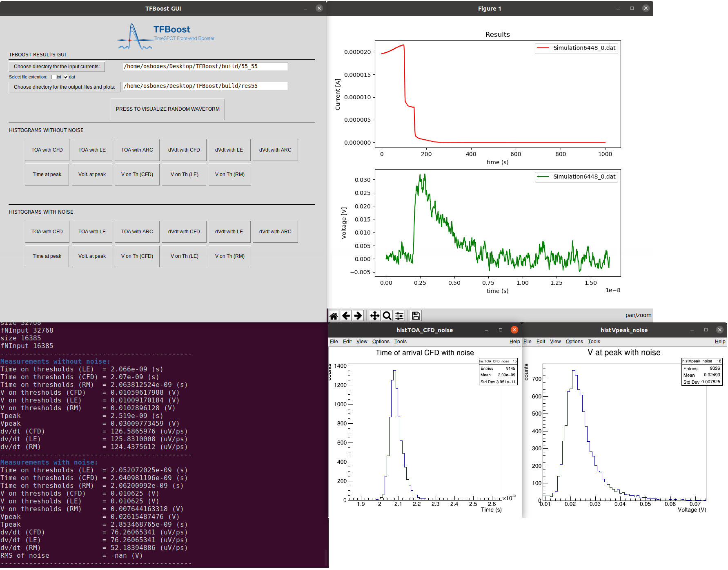Screen dimensions: 728x570
Task: Open Options menu in histVpeak_noise window
Action: click(x=574, y=342)
